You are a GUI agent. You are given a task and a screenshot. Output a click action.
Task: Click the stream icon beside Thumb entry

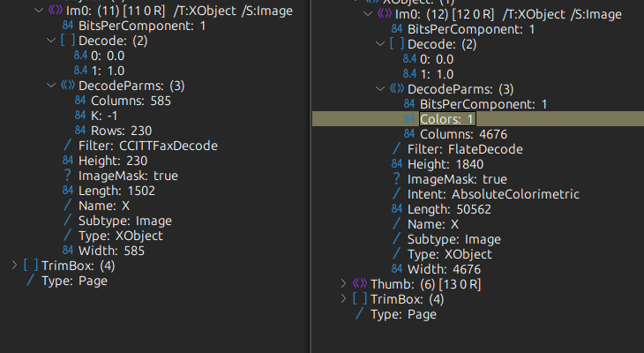[360, 283]
